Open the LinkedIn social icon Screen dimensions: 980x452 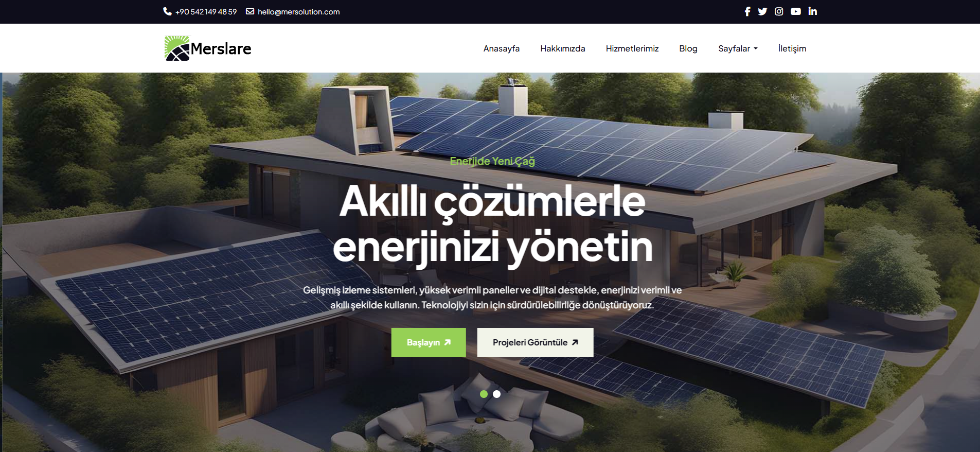pos(813,11)
